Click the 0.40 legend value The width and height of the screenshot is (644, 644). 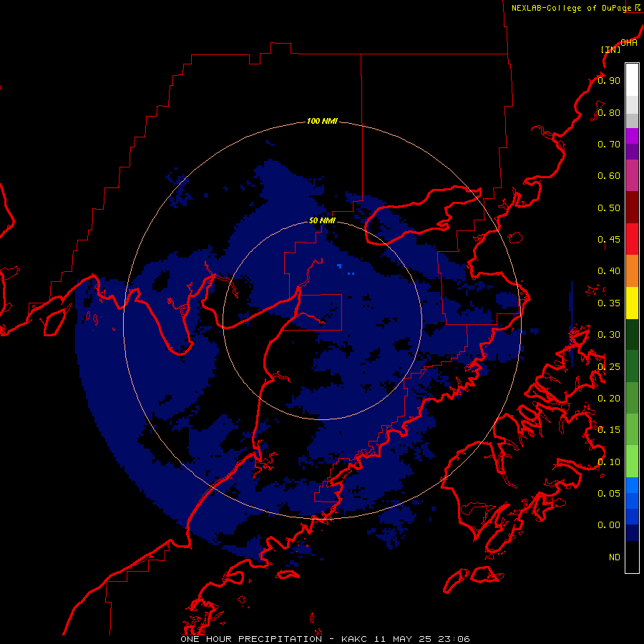point(609,271)
